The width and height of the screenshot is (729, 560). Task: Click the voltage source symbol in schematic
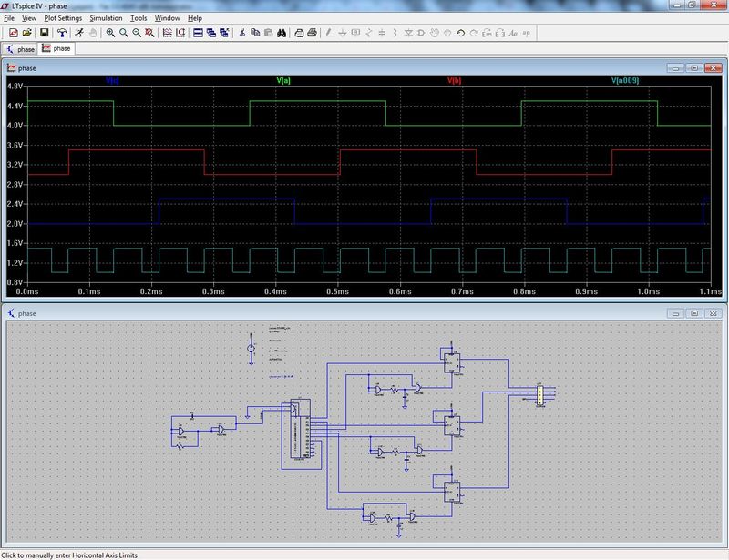click(x=252, y=349)
